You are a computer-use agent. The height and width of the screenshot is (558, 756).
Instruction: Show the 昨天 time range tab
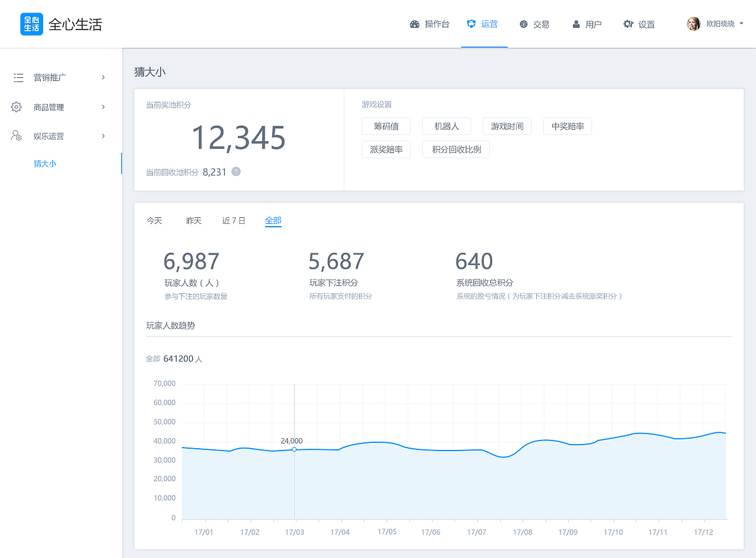(x=194, y=220)
